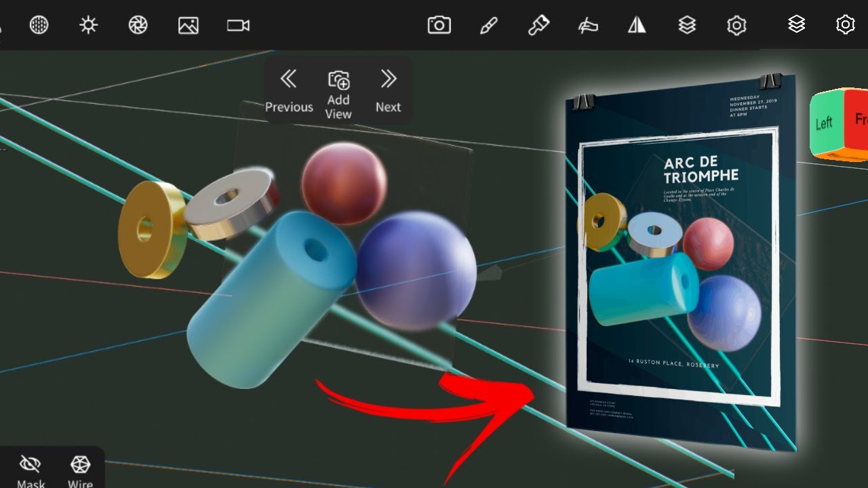This screenshot has width=868, height=488.
Task: Select the gold ring object in viewport
Action: coord(152,230)
